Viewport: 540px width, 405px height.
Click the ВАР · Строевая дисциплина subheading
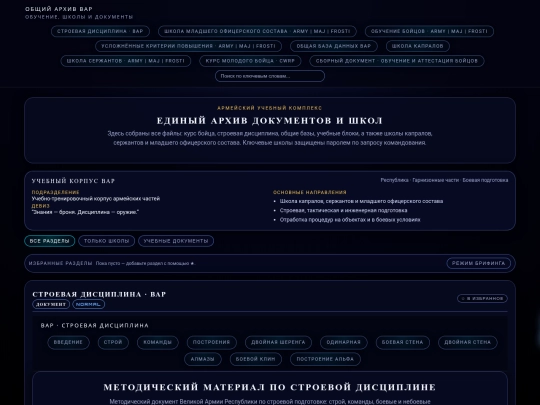pos(95,326)
